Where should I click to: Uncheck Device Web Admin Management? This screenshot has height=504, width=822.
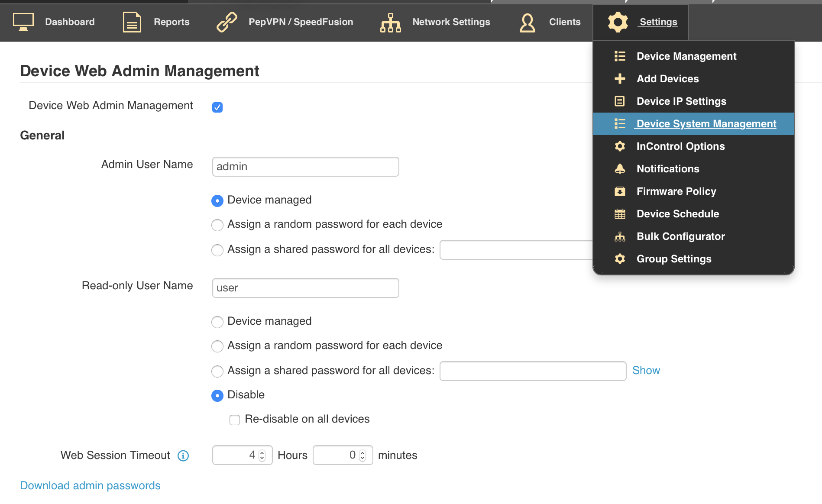pyautogui.click(x=217, y=107)
